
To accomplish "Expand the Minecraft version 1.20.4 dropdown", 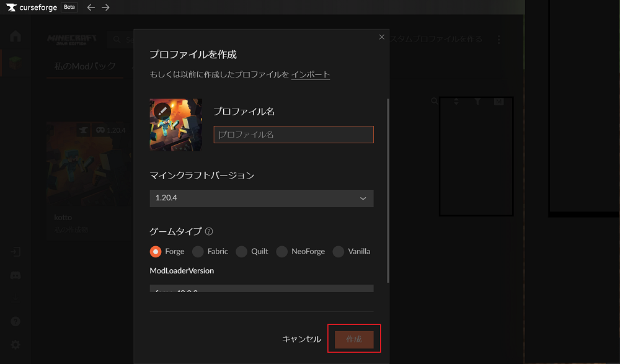I will tap(261, 198).
